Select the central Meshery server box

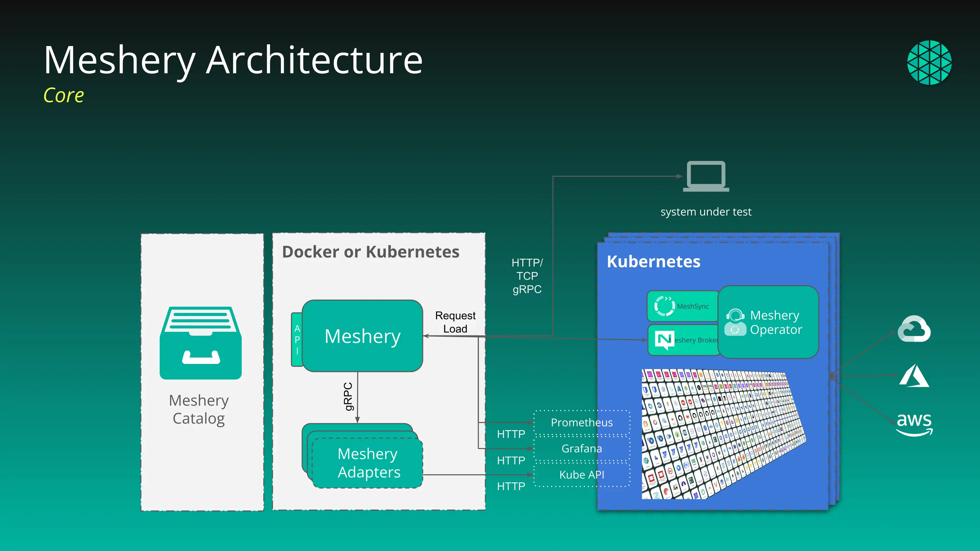tap(362, 336)
